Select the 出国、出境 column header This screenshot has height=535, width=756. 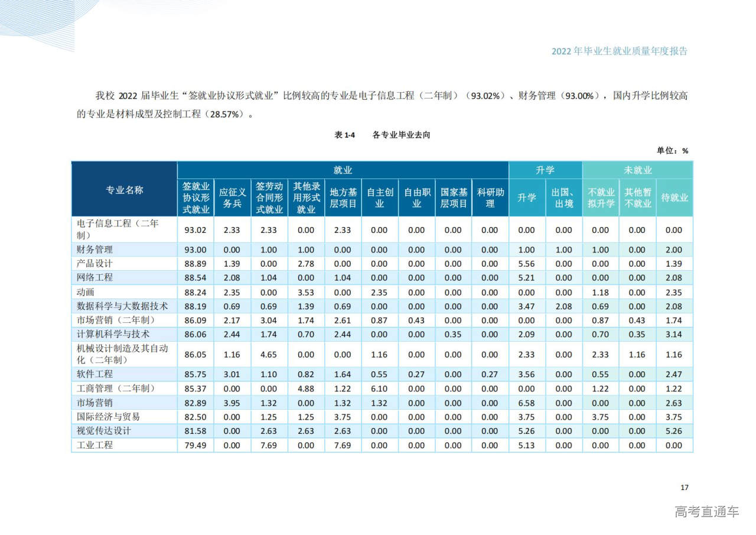tap(563, 197)
